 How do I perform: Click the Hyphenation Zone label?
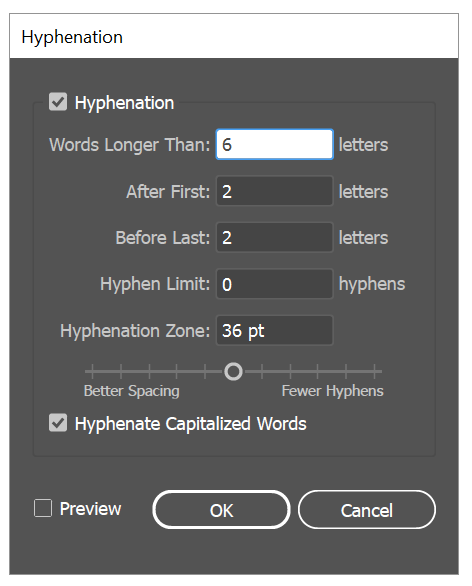tap(135, 331)
